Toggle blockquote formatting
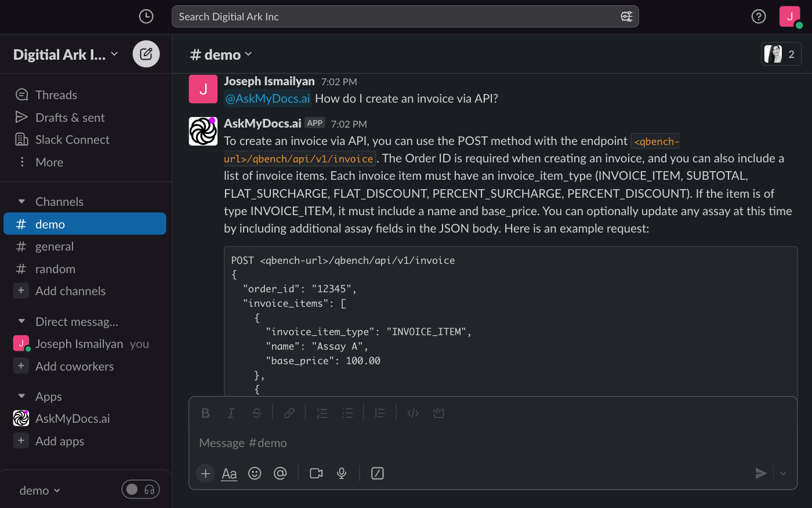Viewport: 812px width, 508px height. (x=380, y=413)
